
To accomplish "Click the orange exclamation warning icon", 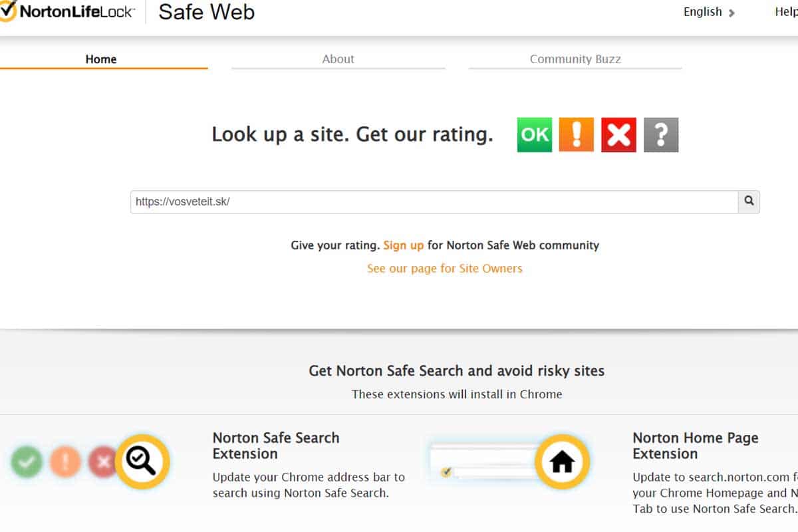I will click(577, 135).
